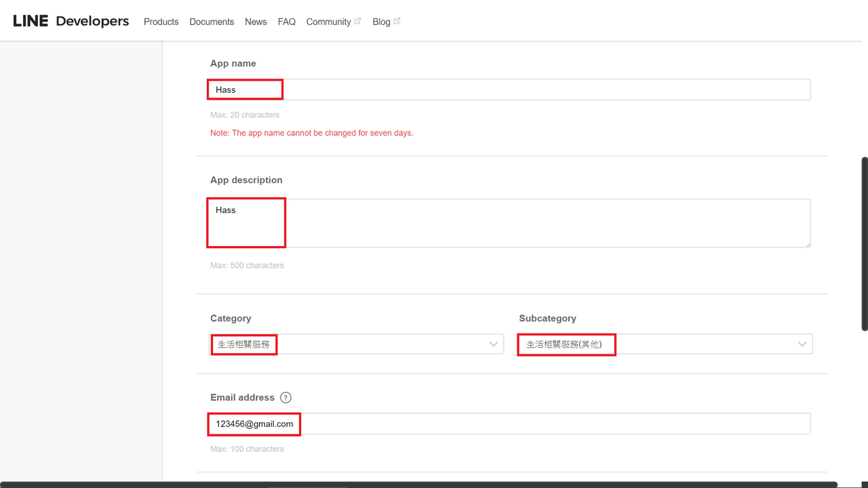This screenshot has height=488, width=868.
Task: Click the LINE Developers logo
Action: 71,21
